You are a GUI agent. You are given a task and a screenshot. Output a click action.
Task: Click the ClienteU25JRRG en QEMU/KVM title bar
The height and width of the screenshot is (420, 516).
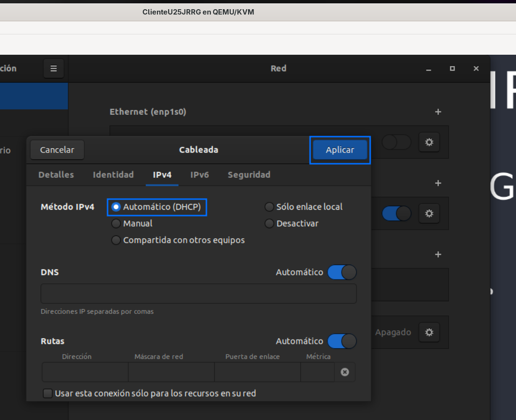click(258, 12)
